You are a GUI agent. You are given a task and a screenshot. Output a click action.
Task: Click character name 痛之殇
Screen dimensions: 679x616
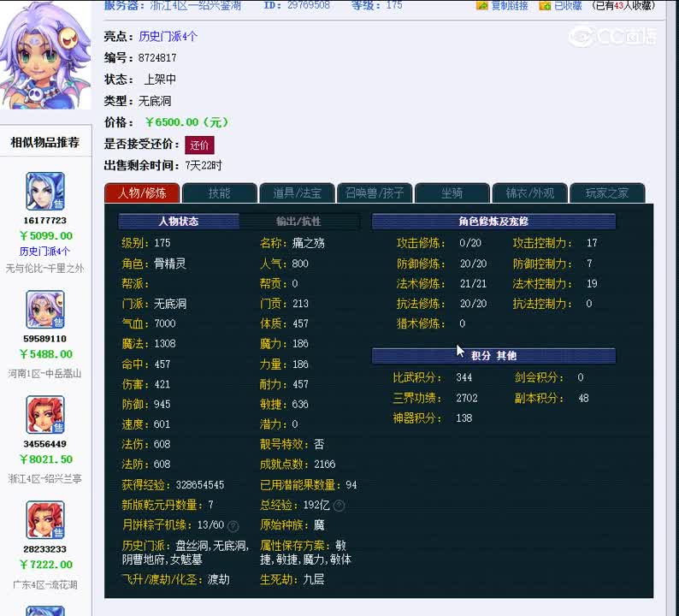tap(309, 243)
